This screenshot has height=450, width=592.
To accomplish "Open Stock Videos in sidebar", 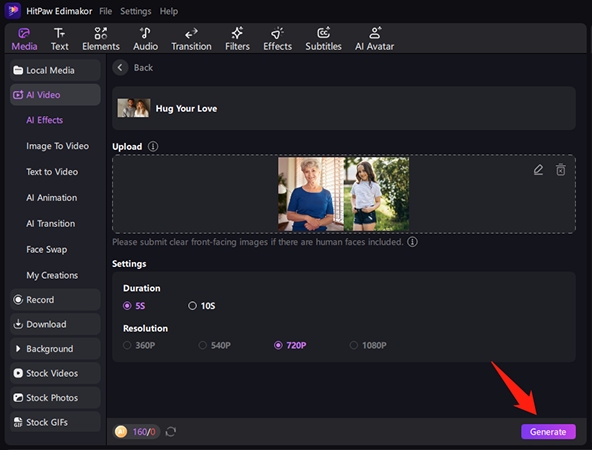I will coord(55,373).
